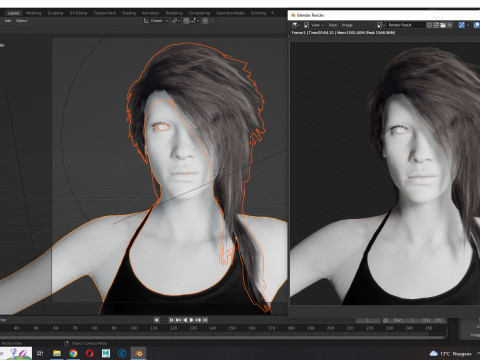This screenshot has height=360, width=480.
Task: Open the snapping options dropdown
Action: tap(195, 21)
